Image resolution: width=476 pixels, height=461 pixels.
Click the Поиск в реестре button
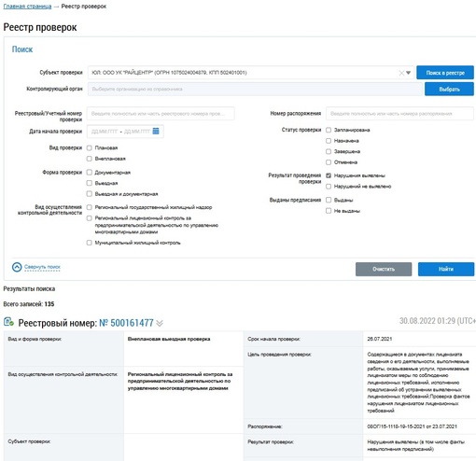[x=445, y=73]
